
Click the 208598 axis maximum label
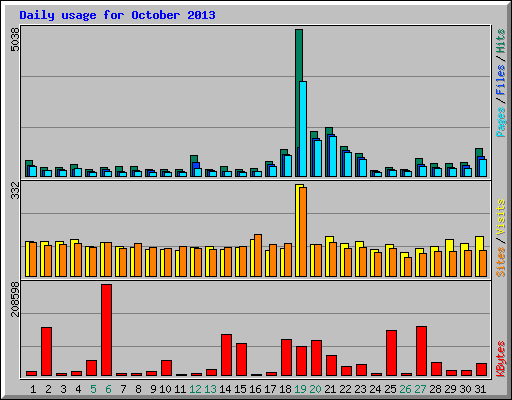15,299
